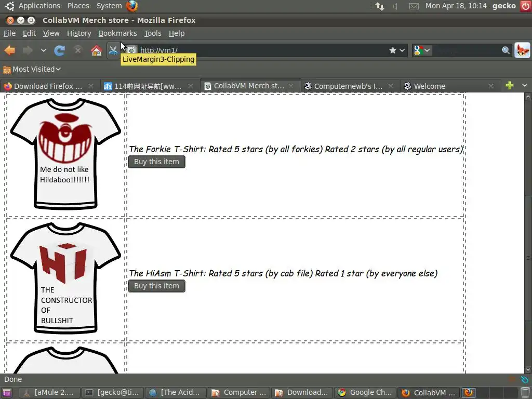Open the Places menu in the top panel
532x399 pixels.
pyautogui.click(x=78, y=6)
